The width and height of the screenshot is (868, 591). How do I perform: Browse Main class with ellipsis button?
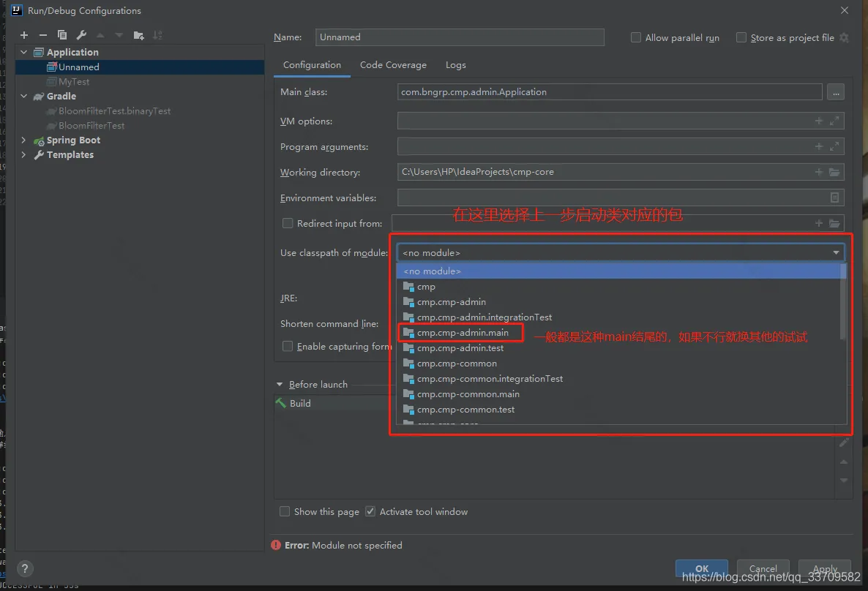pyautogui.click(x=835, y=92)
